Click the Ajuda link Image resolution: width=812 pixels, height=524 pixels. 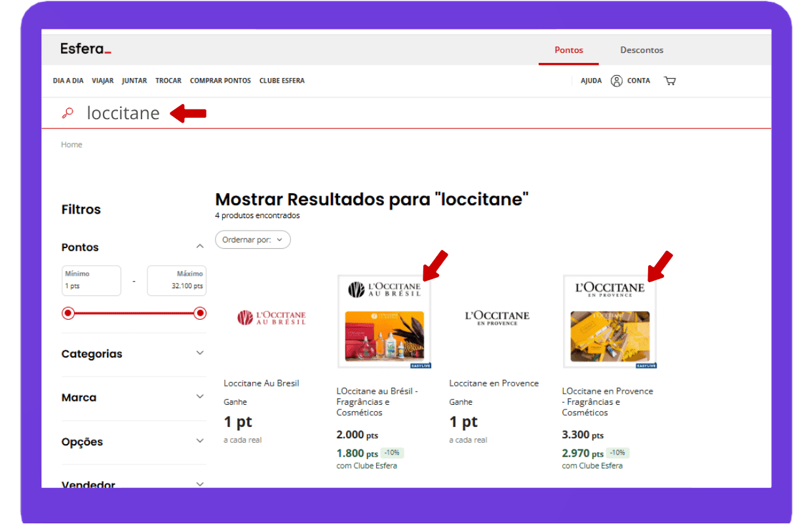(x=590, y=81)
